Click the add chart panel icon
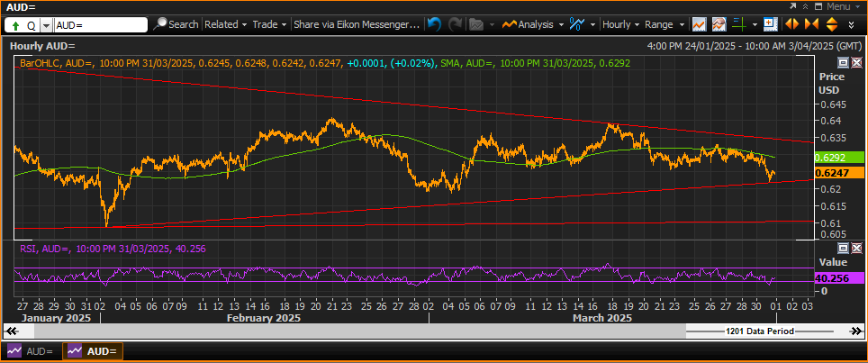The height and width of the screenshot is (363, 868). pos(770,24)
